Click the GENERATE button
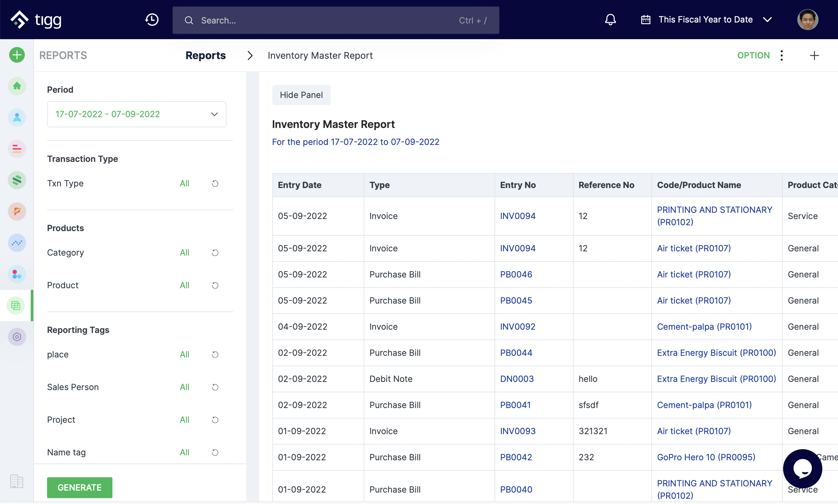 tap(79, 487)
